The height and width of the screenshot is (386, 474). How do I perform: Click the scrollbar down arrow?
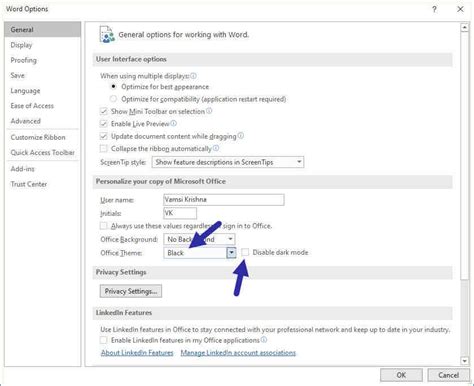pos(464,360)
